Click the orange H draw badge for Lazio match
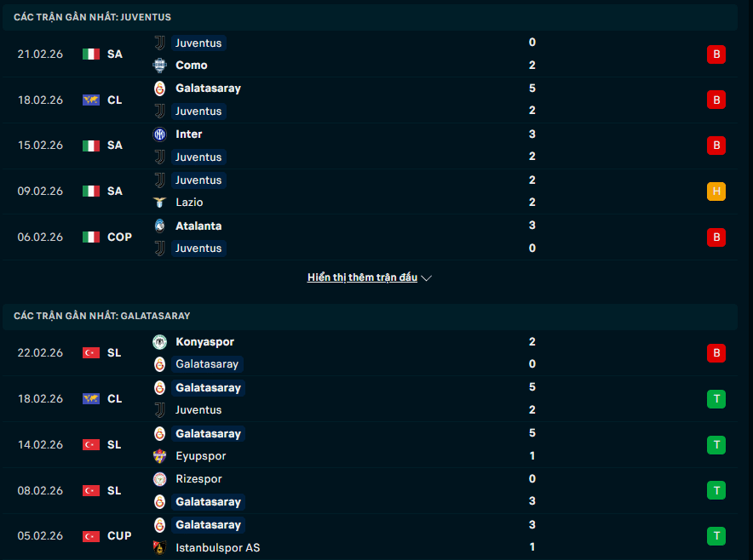 [x=716, y=191]
